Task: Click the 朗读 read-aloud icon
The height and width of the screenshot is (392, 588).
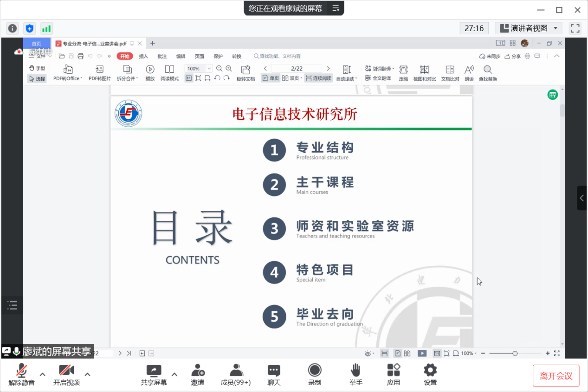Action: tap(469, 70)
